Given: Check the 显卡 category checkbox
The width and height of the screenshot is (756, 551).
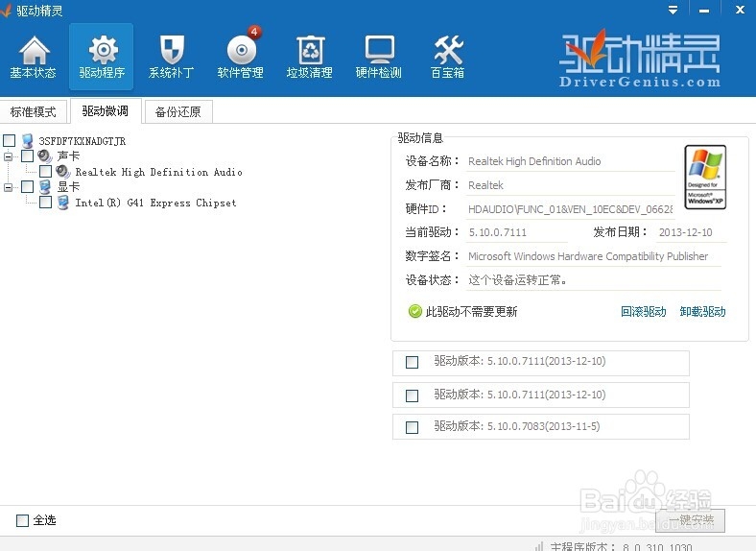Looking at the screenshot, I should [28, 187].
